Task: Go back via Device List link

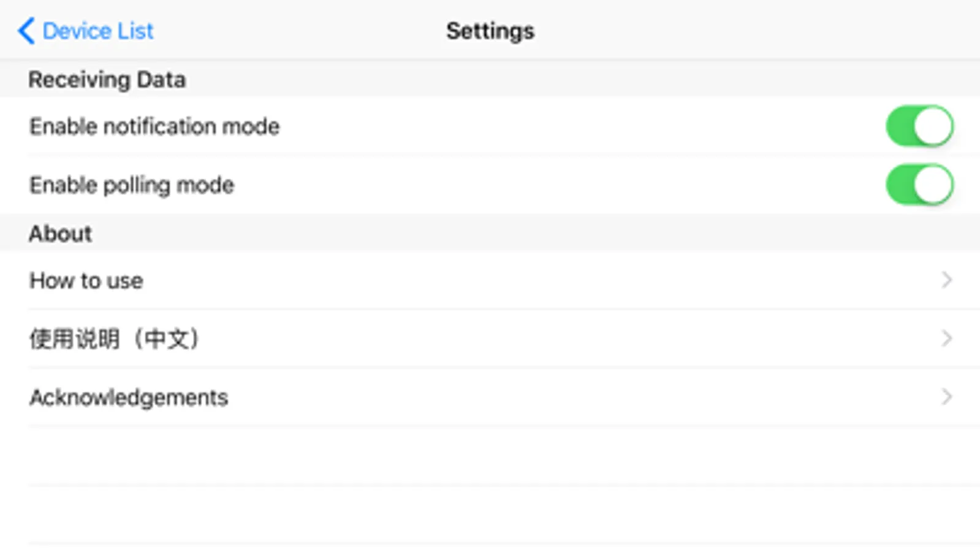Action: (97, 31)
